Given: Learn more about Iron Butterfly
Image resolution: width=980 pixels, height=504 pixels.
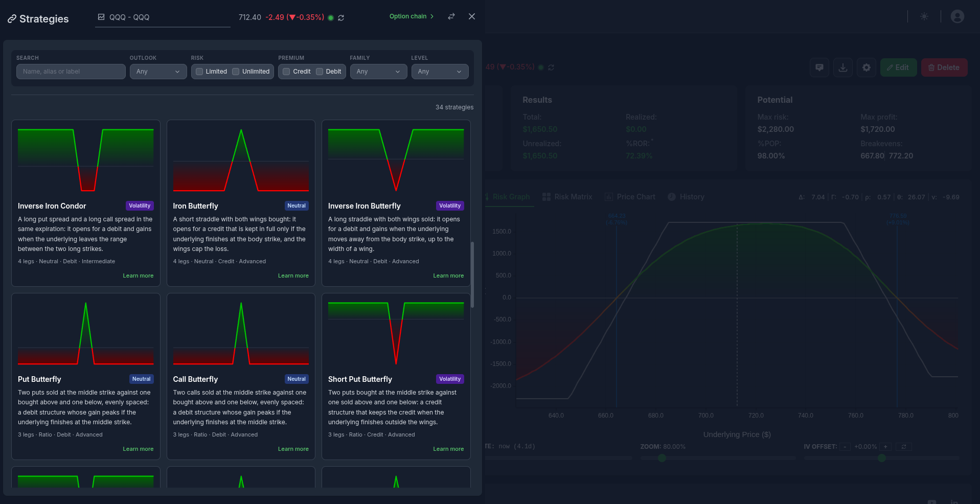Looking at the screenshot, I should point(293,276).
